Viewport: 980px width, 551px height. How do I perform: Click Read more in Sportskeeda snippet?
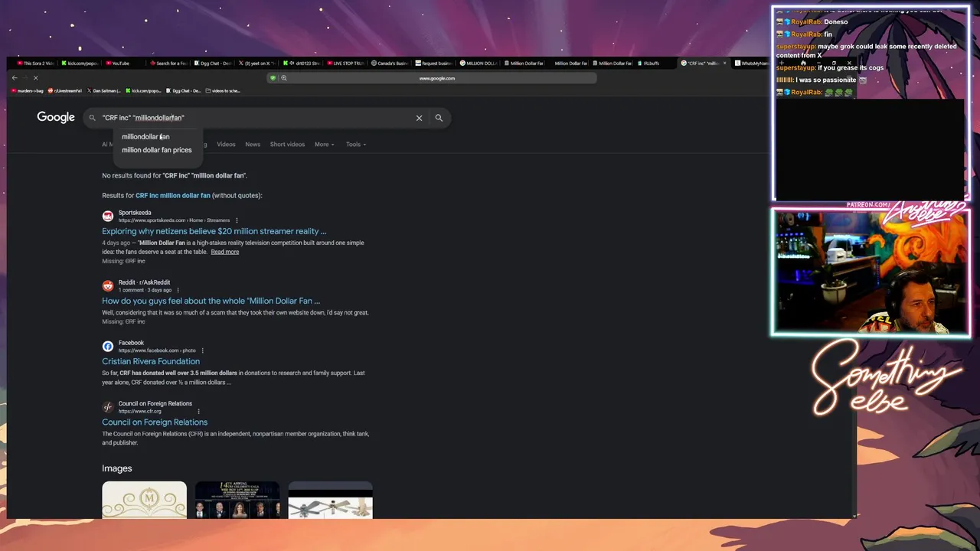tap(225, 252)
